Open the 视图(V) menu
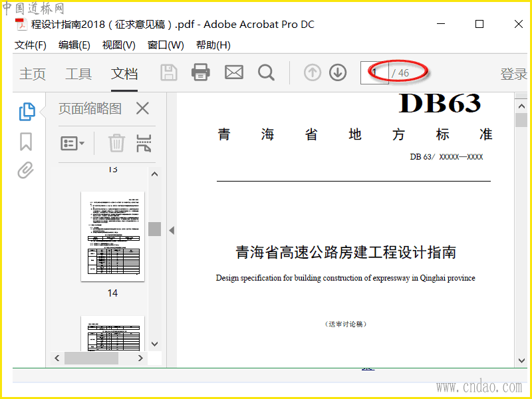The image size is (532, 399). pyautogui.click(x=119, y=45)
